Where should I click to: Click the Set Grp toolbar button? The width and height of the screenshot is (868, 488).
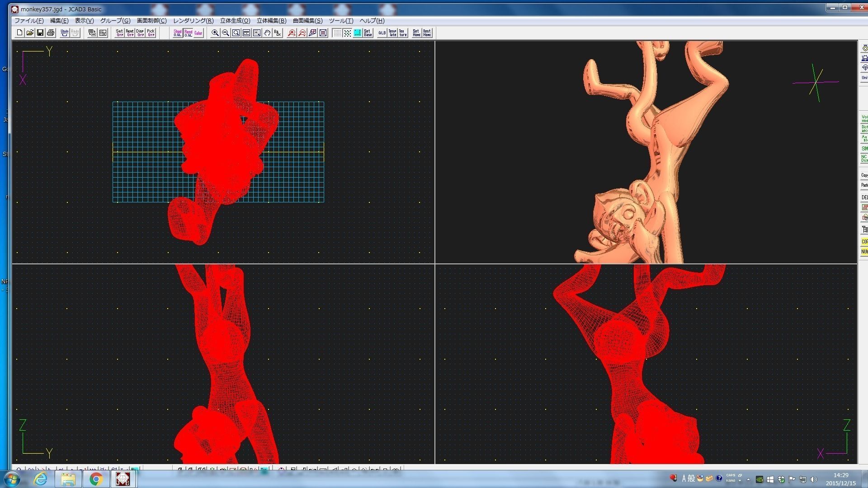[119, 33]
